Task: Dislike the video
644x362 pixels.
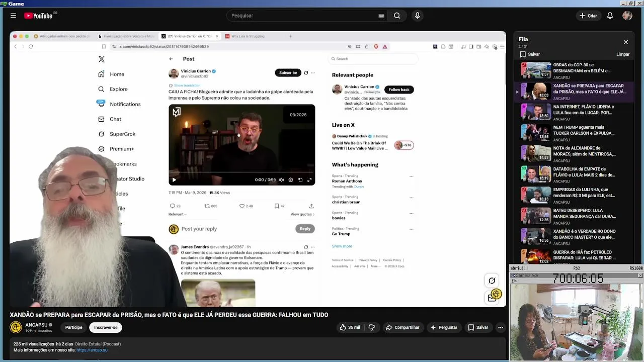Action: [371, 327]
